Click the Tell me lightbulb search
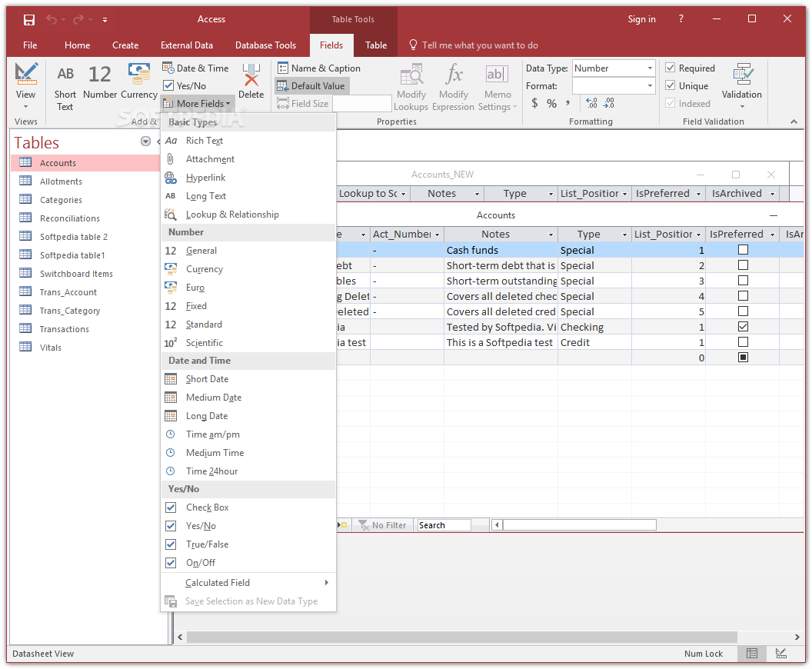812x669 pixels. point(413,45)
